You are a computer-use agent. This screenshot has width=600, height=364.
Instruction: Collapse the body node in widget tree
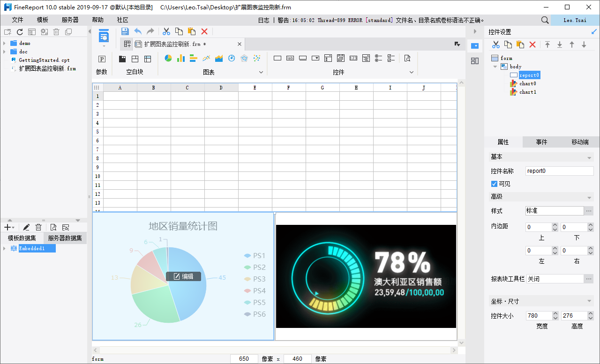click(495, 67)
